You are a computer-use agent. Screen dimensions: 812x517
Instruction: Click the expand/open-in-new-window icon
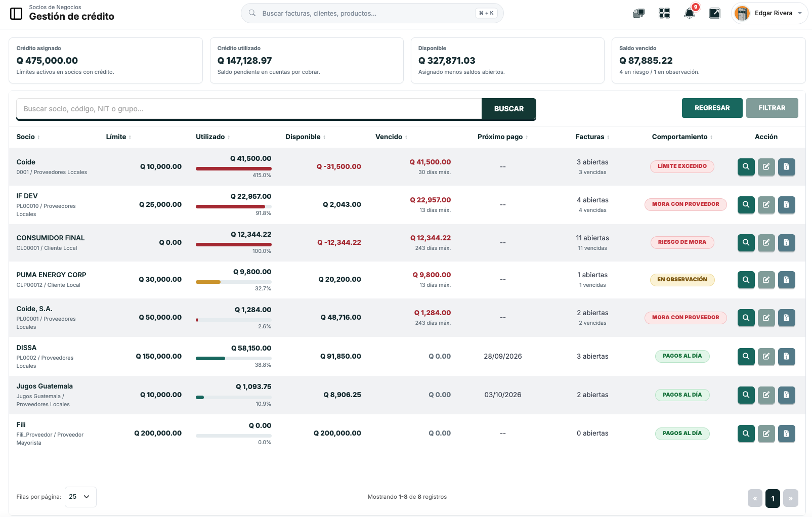click(x=715, y=14)
